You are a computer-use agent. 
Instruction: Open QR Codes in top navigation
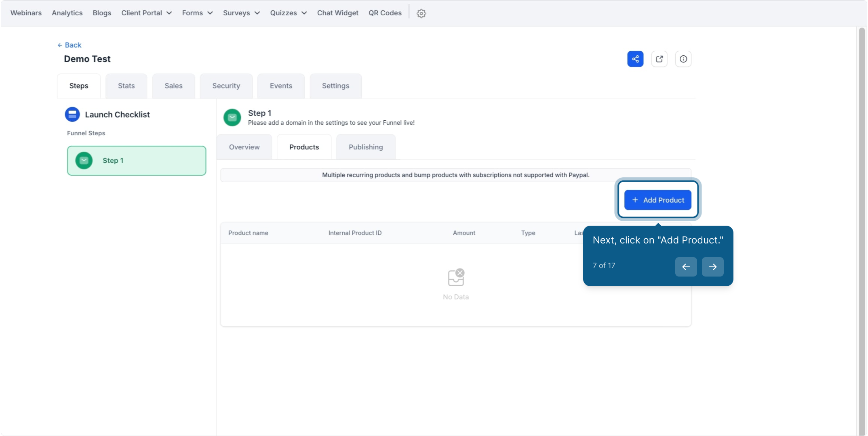pos(385,13)
